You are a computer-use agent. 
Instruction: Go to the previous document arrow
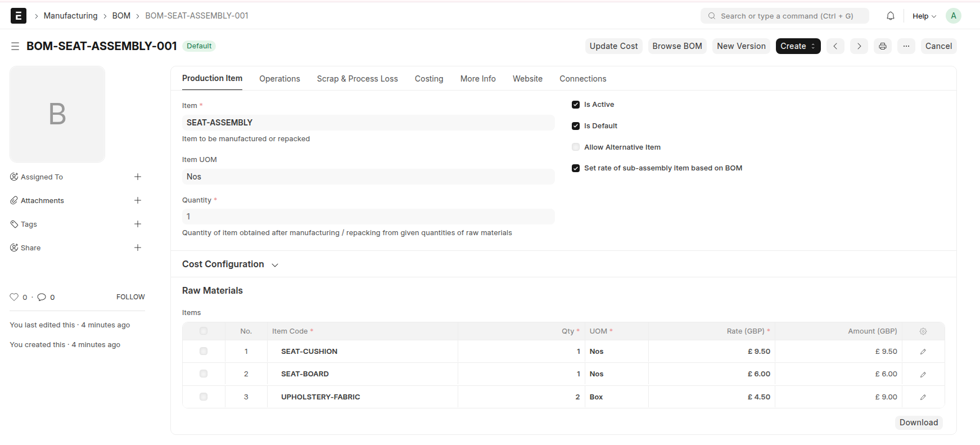click(836, 46)
